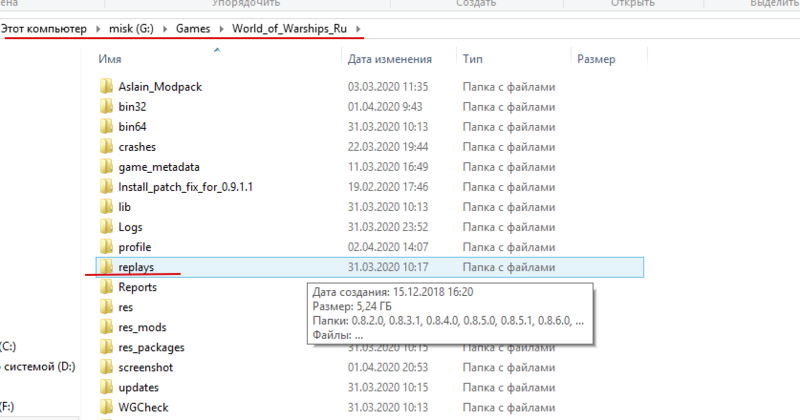The height and width of the screenshot is (420, 800).
Task: Select the replays folder name
Action: click(136, 267)
